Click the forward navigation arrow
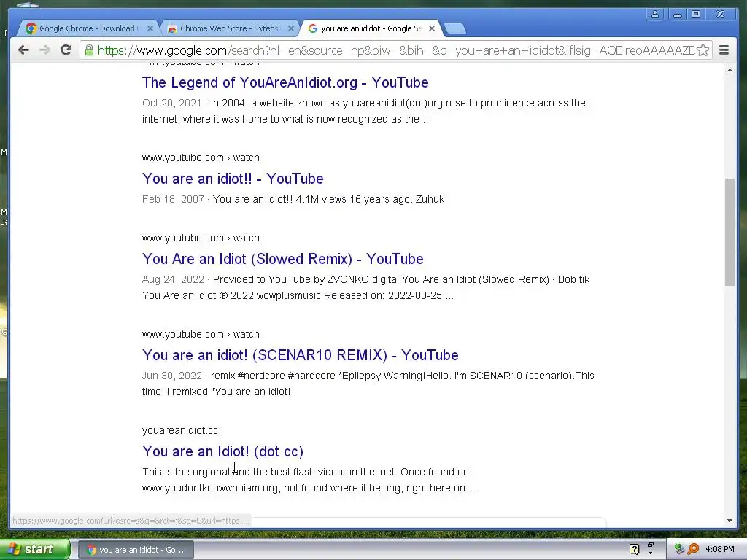The height and width of the screenshot is (560, 747). tap(44, 50)
